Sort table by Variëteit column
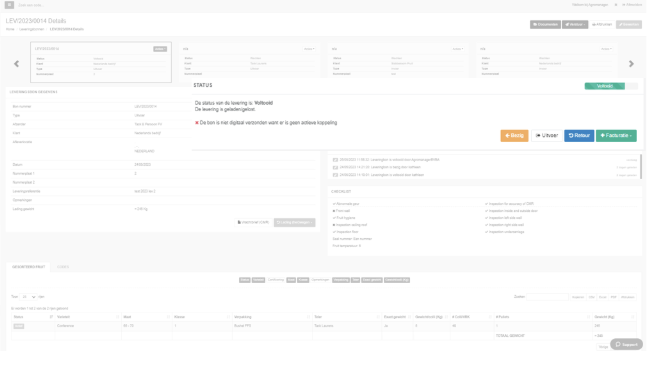Viewport: 652px width, 368px height. (x=88, y=317)
